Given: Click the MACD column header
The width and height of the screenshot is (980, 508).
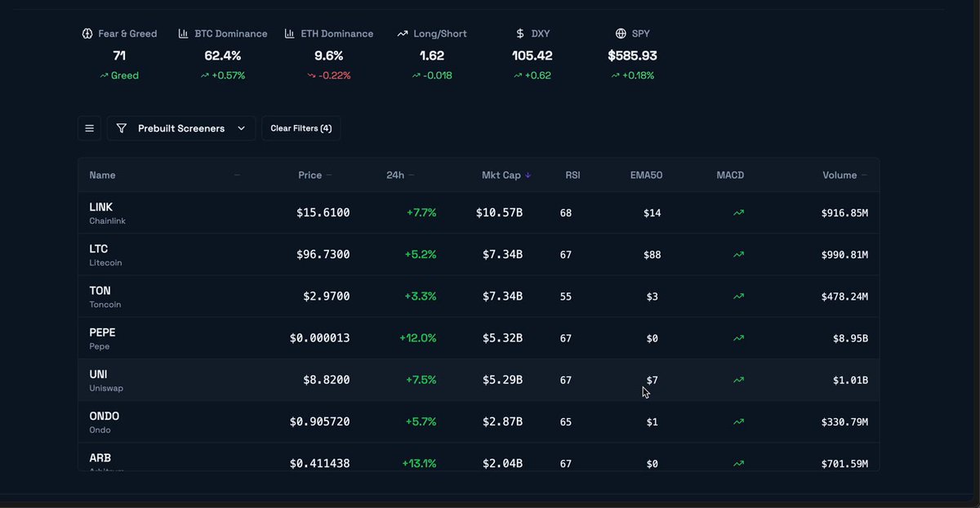Looking at the screenshot, I should coord(730,175).
